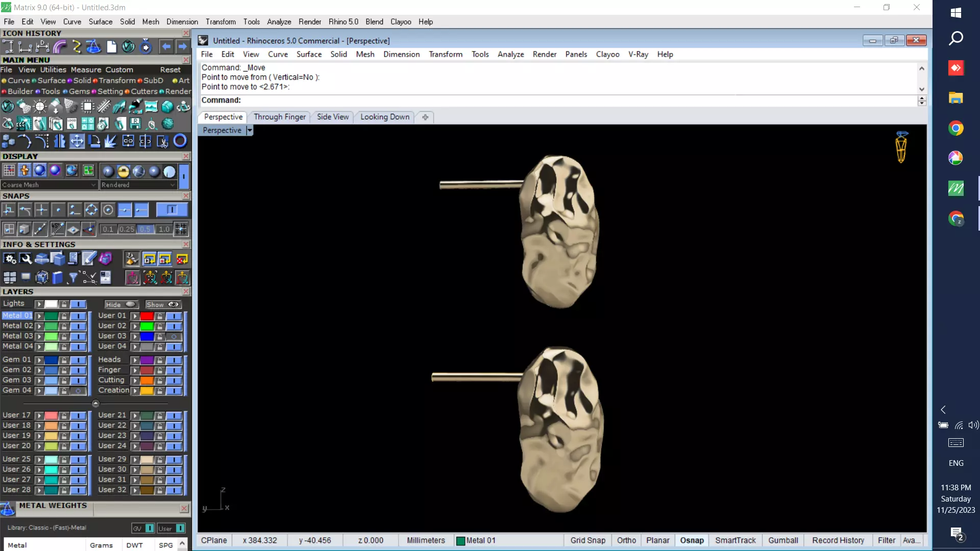980x551 pixels.
Task: Click the Move tool icon in Main Menu
Action: coord(77,141)
